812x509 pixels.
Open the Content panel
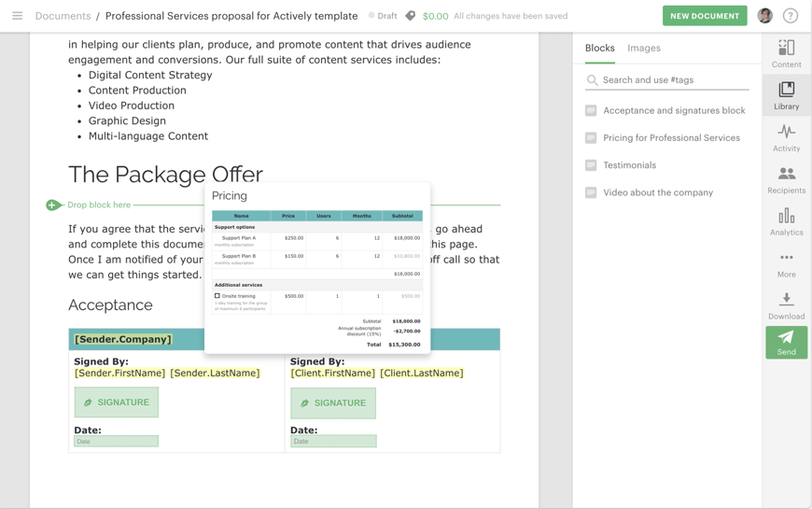pos(786,53)
